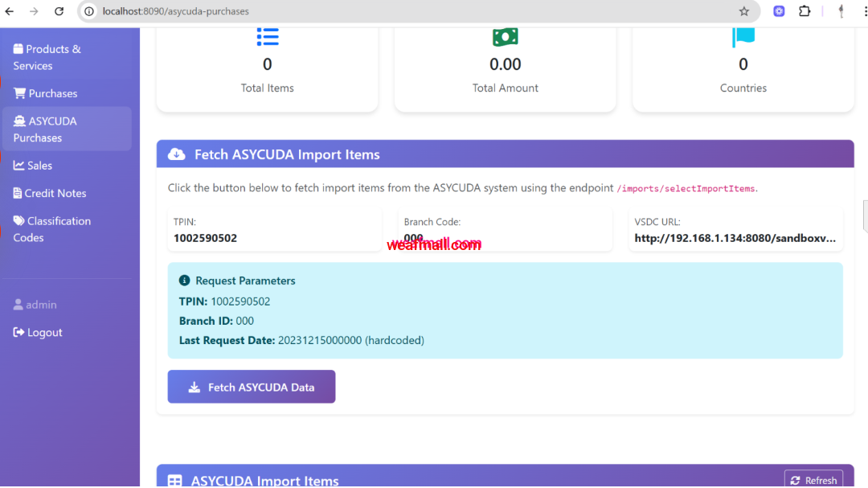
Task: Click the Credit Notes document icon
Action: click(17, 193)
